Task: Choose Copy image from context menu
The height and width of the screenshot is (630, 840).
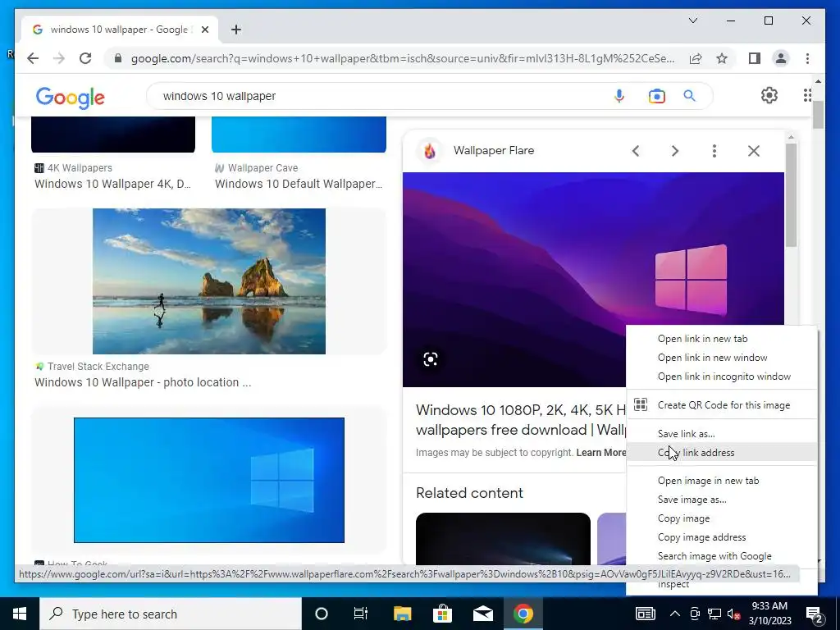Action: coord(722,518)
